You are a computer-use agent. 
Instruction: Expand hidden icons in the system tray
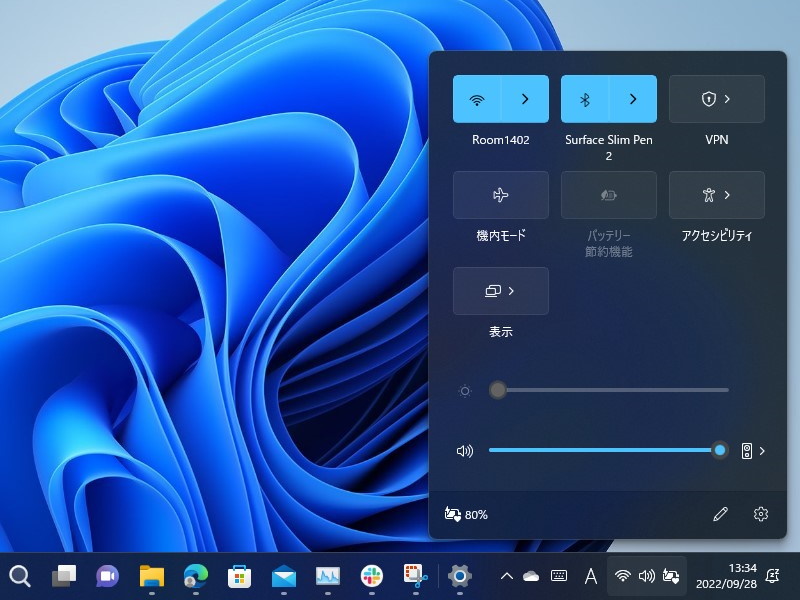[506, 577]
